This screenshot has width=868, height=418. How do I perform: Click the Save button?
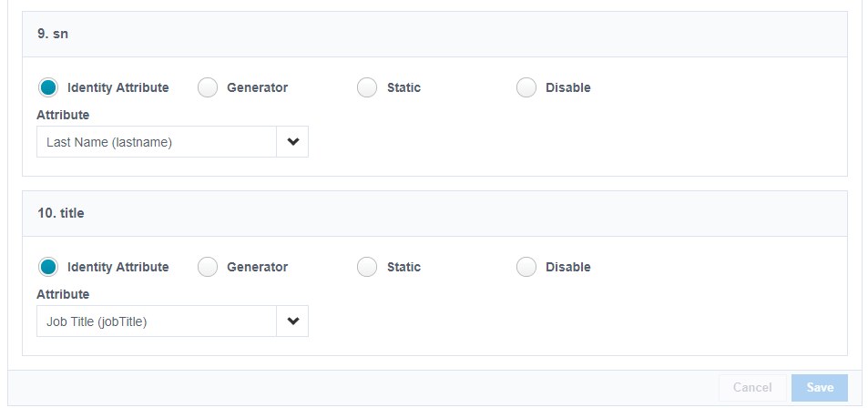tap(819, 388)
